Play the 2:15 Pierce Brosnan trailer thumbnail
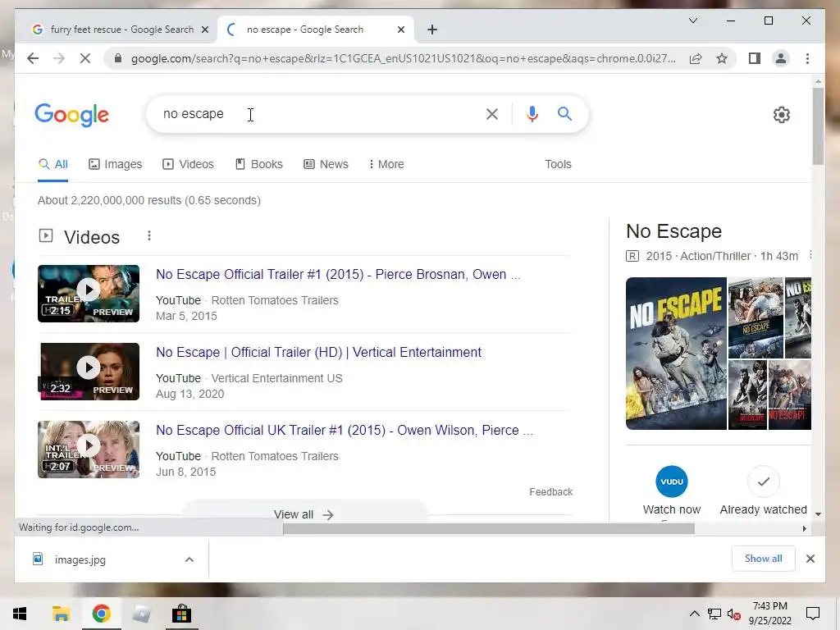The image size is (840, 630). (89, 294)
